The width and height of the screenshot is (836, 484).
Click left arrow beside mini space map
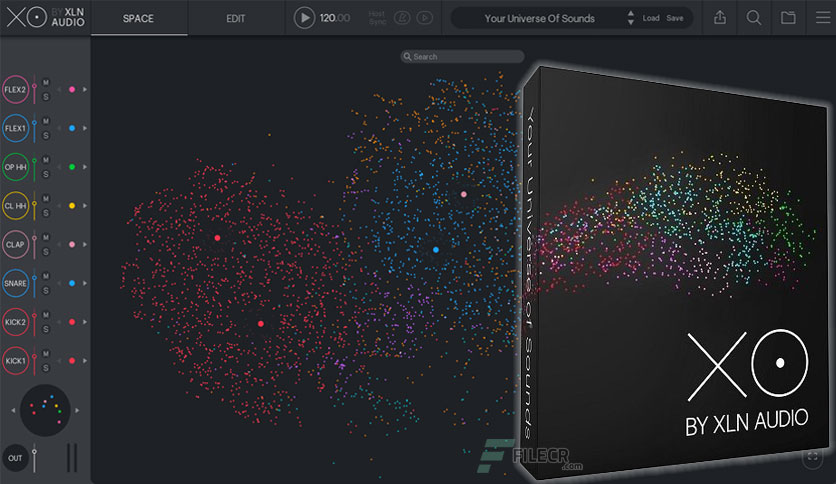click(13, 410)
